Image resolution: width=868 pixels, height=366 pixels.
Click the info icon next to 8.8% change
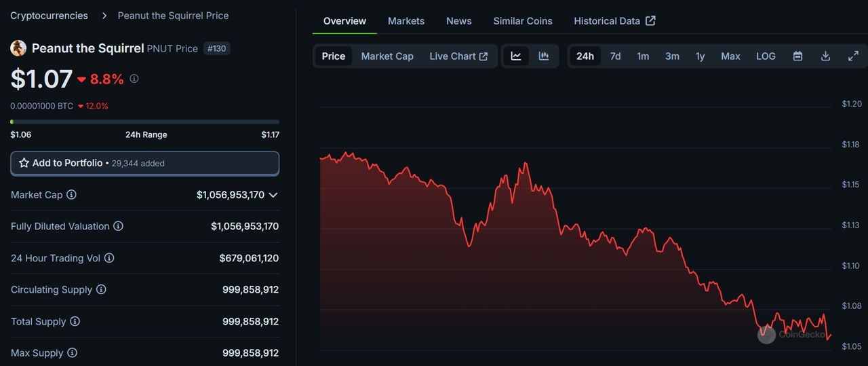pos(134,79)
